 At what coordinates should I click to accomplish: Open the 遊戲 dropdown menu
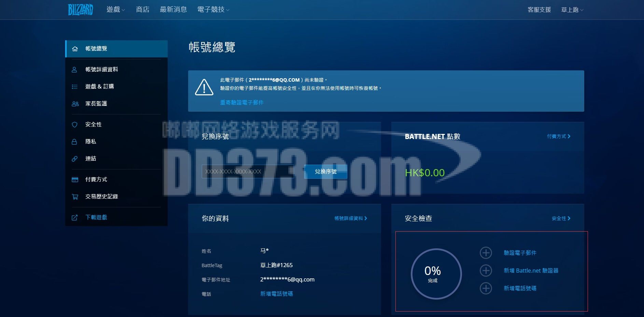(115, 10)
